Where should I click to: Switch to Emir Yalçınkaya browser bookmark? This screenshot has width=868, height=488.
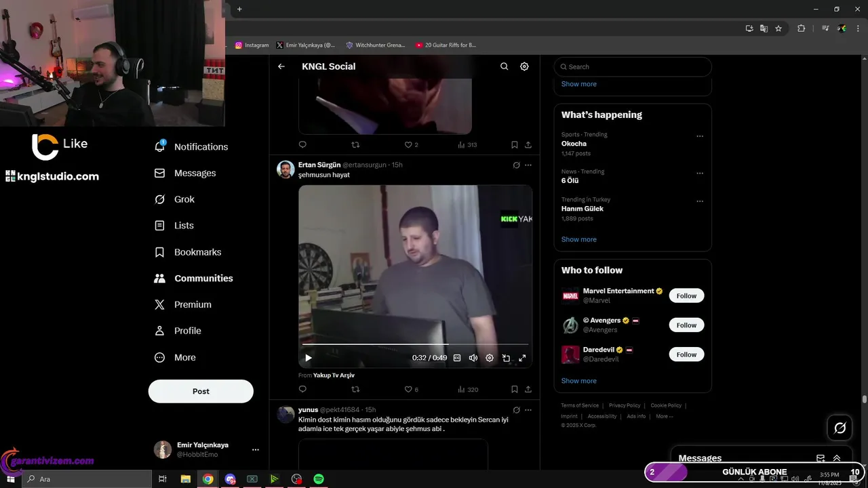(305, 45)
